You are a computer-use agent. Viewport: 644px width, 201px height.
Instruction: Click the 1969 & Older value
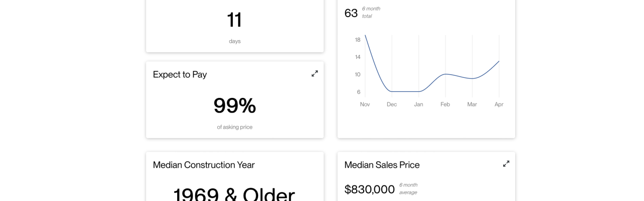234,194
